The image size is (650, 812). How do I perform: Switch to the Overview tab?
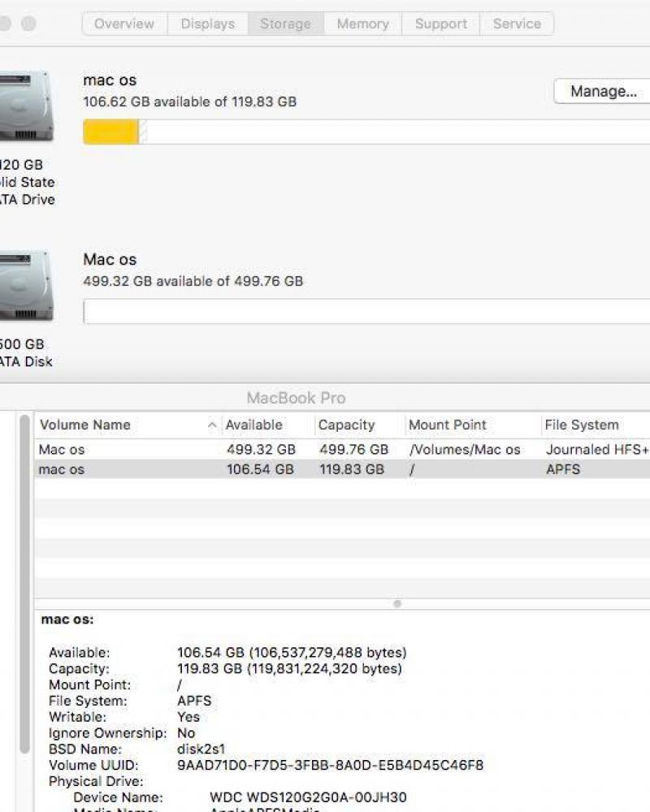coord(124,24)
